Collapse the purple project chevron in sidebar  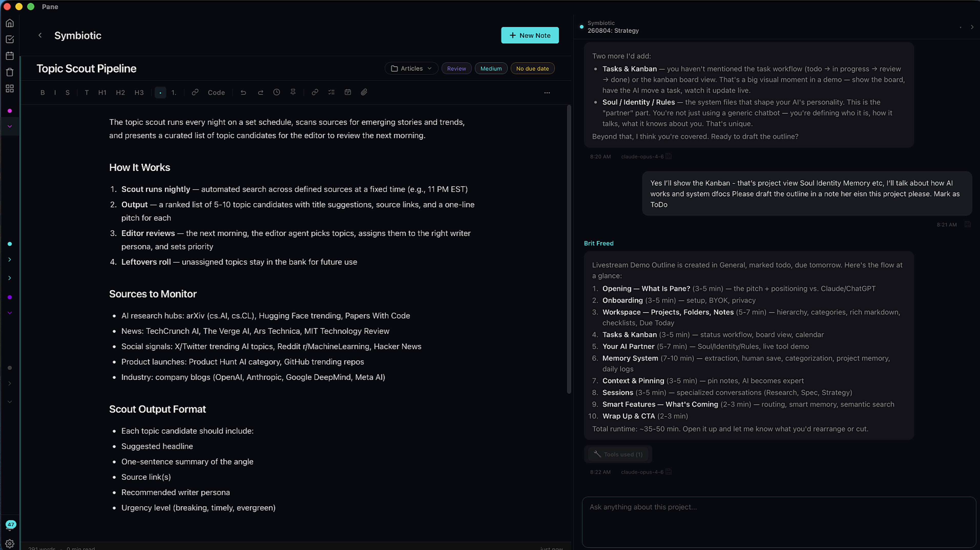click(10, 313)
